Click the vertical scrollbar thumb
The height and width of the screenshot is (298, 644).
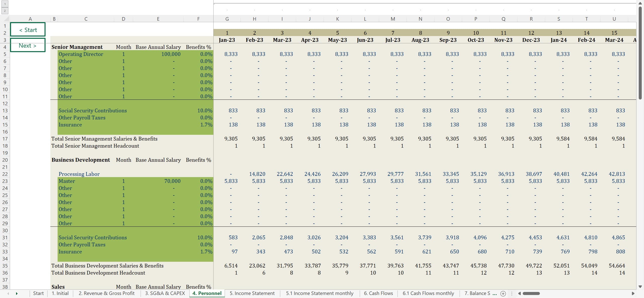[640, 53]
